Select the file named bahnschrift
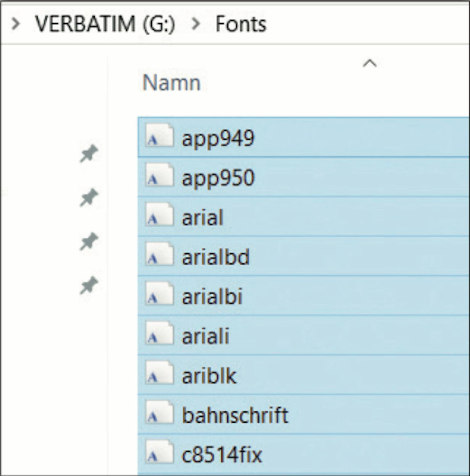 [x=304, y=414]
